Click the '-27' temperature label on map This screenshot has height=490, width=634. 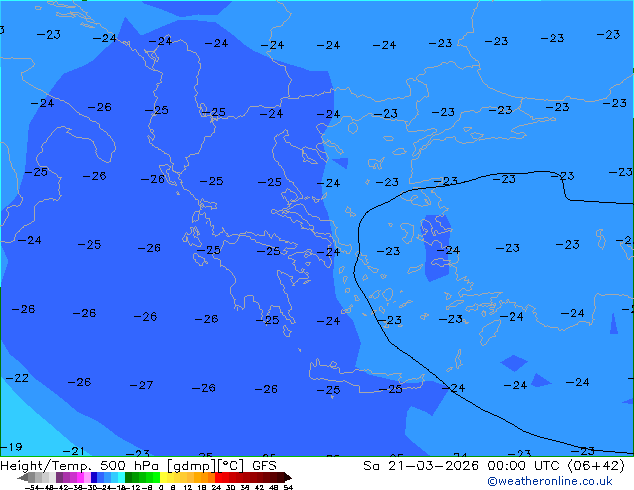[x=142, y=385]
